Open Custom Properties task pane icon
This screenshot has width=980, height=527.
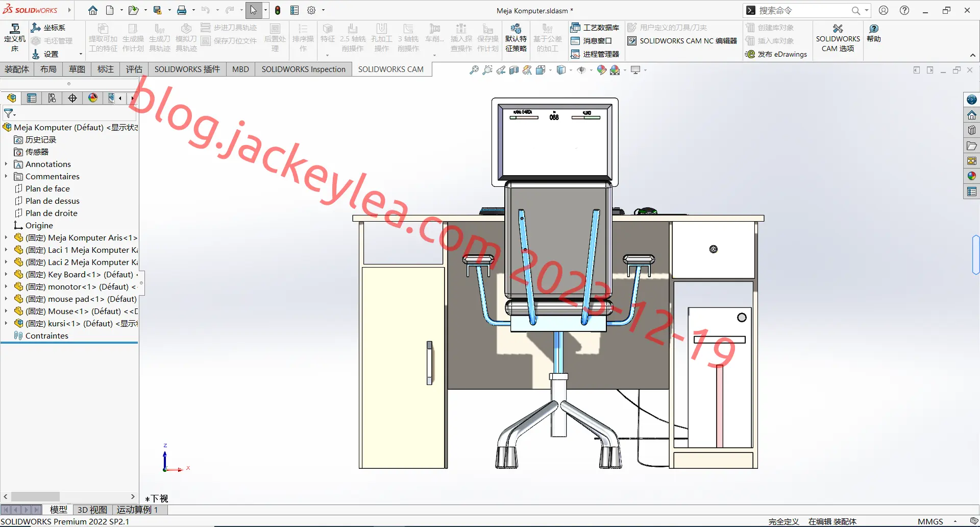(x=972, y=192)
